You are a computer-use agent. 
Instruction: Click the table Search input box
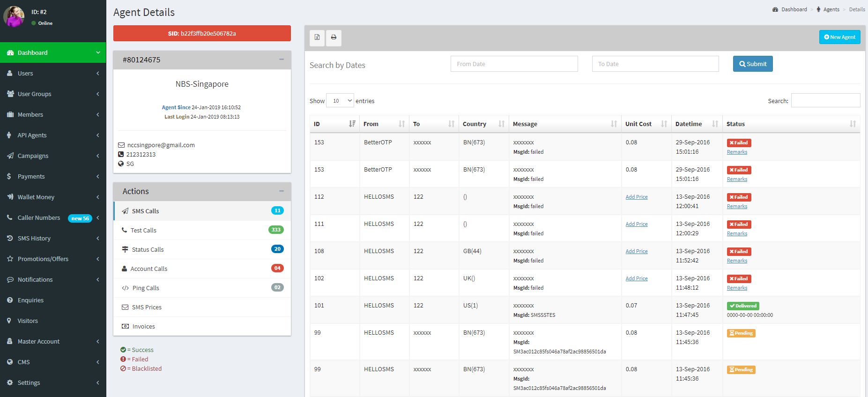point(825,100)
